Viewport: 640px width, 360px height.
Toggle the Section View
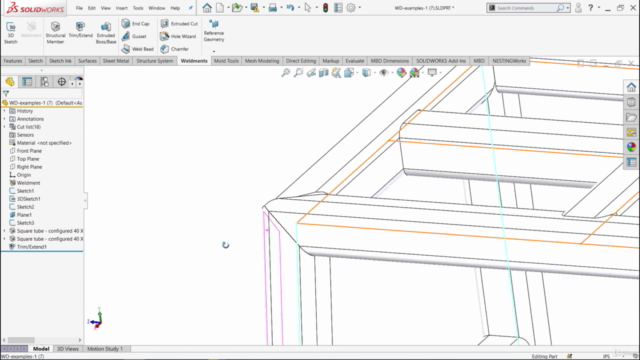point(324,73)
